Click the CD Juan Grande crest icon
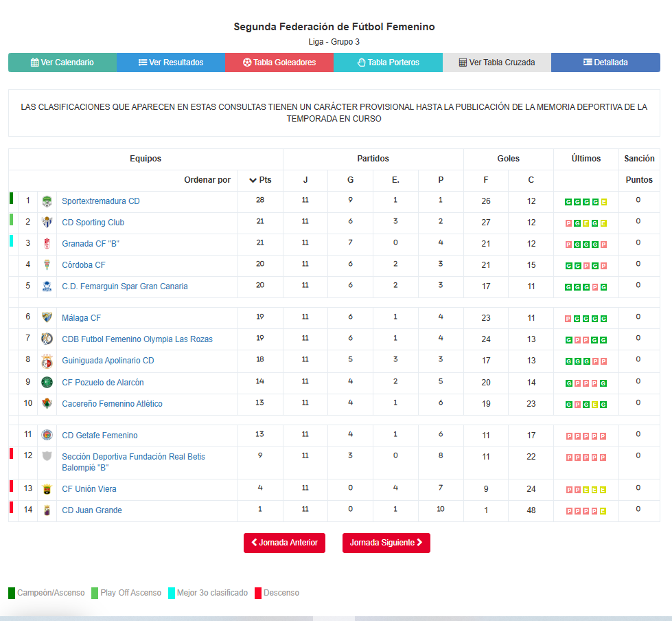 click(47, 510)
